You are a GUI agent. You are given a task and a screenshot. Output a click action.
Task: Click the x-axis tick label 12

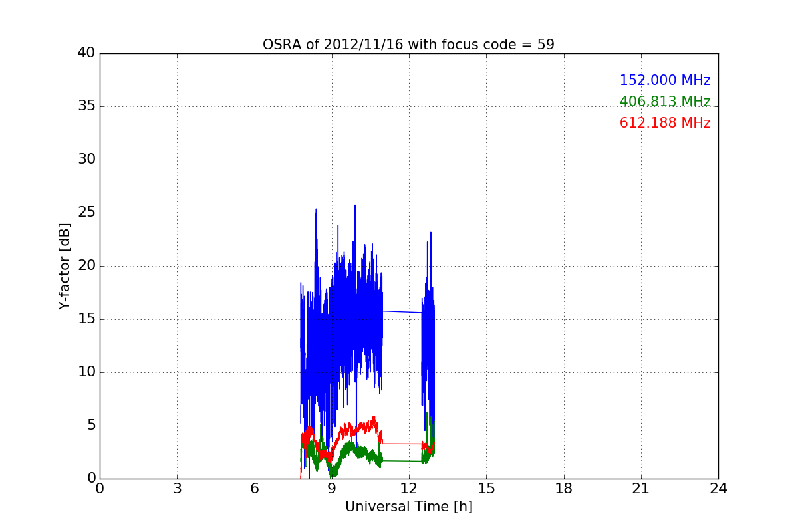pos(409,489)
